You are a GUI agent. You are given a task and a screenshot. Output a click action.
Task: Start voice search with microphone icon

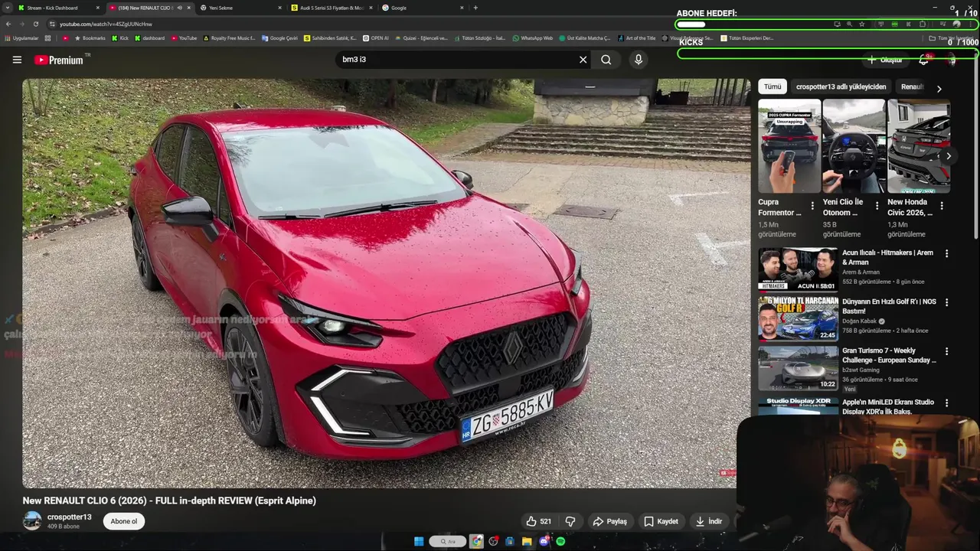639,60
